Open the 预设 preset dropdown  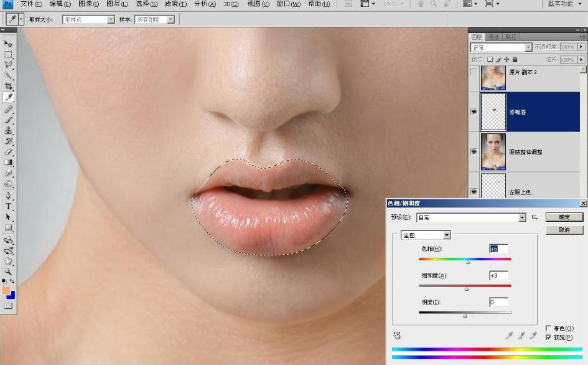click(471, 217)
